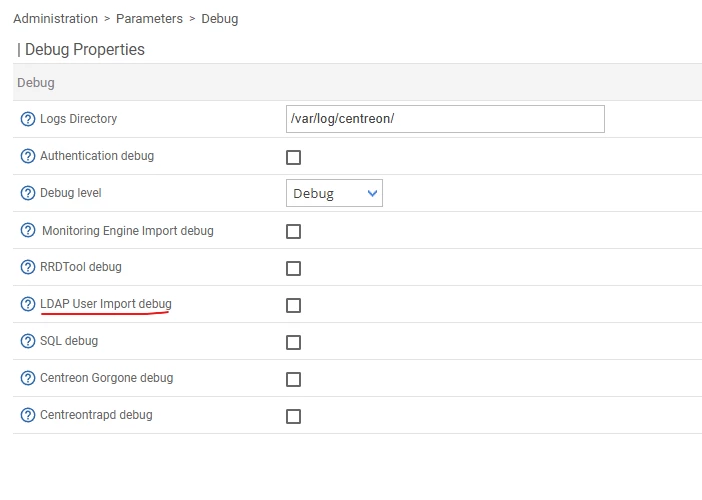Click help icon beside LDAP User Import debug
This screenshot has height=500, width=702.
click(x=28, y=304)
